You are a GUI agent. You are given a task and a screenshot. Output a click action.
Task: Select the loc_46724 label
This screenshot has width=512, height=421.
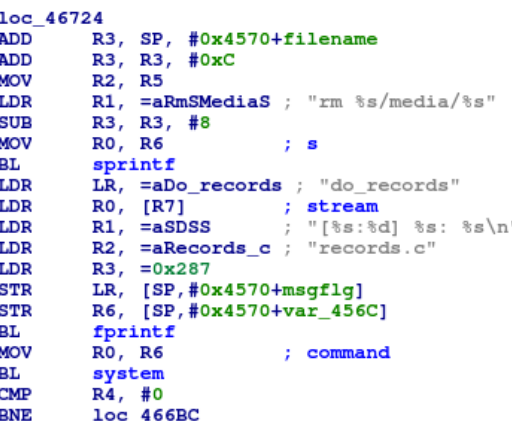click(x=51, y=18)
